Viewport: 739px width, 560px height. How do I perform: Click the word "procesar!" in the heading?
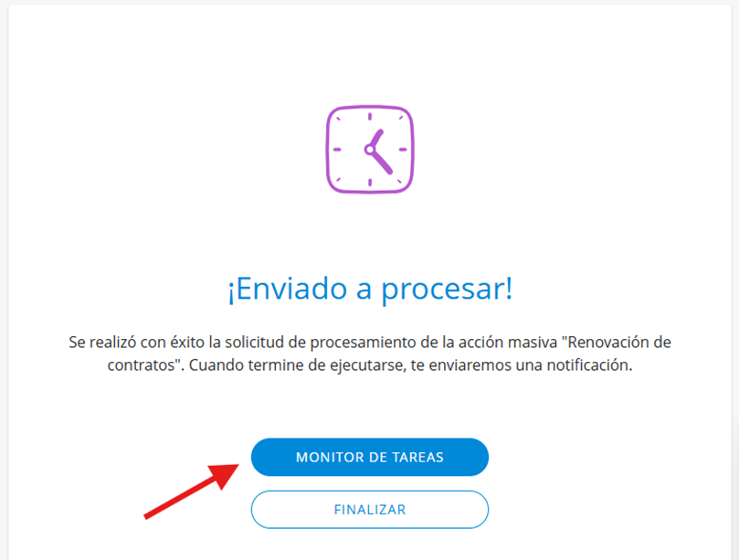coord(447,290)
